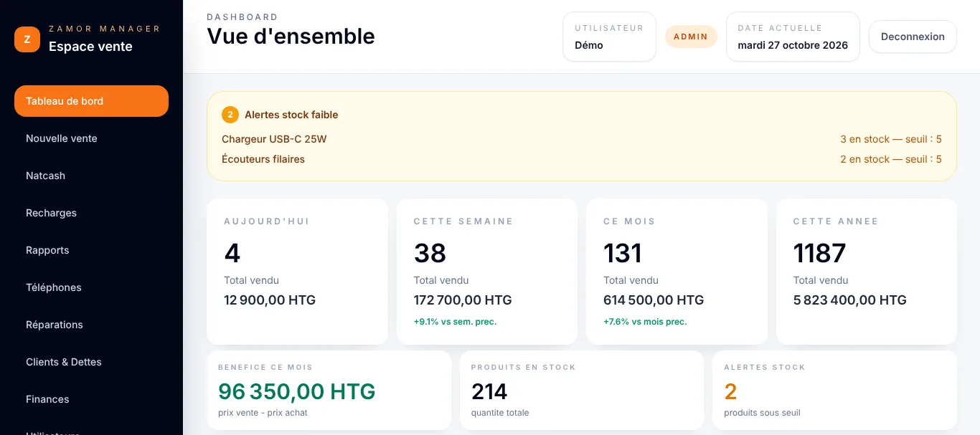The image size is (980, 435).
Task: Click sales count 1187
Action: (x=819, y=254)
